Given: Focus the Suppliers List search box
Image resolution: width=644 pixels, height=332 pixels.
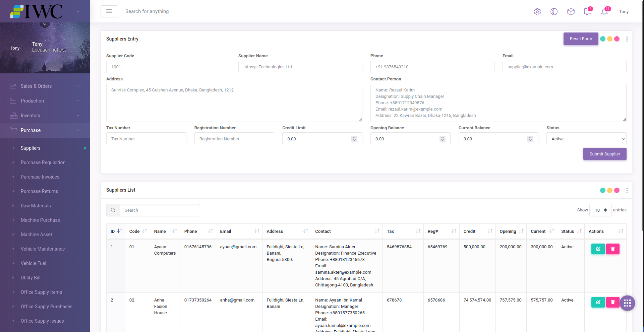Looking at the screenshot, I should (x=160, y=210).
